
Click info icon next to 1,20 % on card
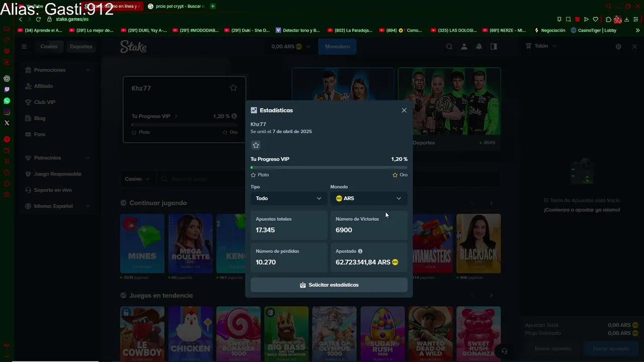[x=234, y=116]
